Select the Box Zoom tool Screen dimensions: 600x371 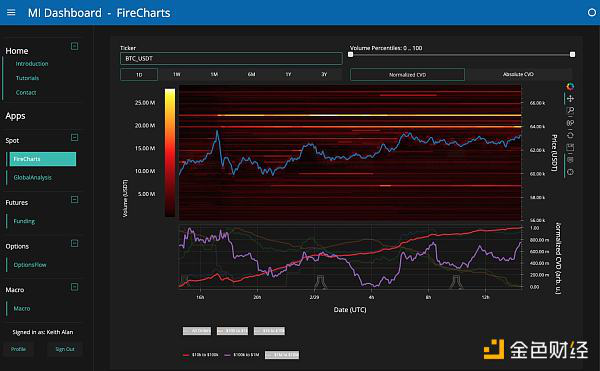[570, 111]
